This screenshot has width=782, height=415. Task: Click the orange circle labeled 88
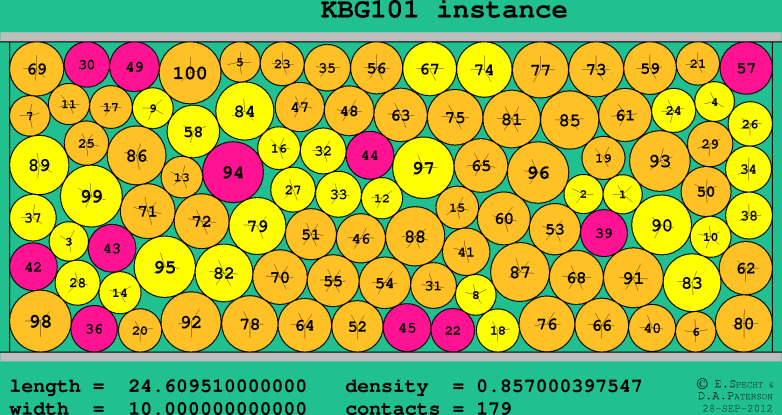pos(415,236)
